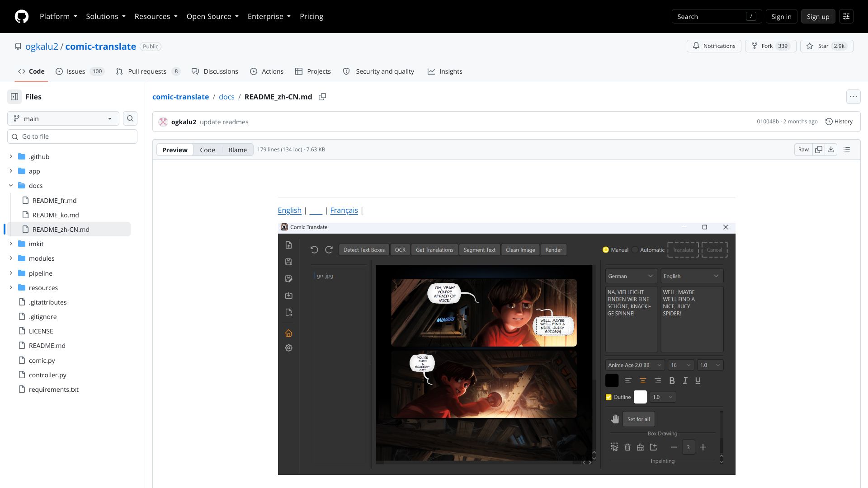
Task: Toggle italic formatting in Comic Translate
Action: (x=685, y=381)
